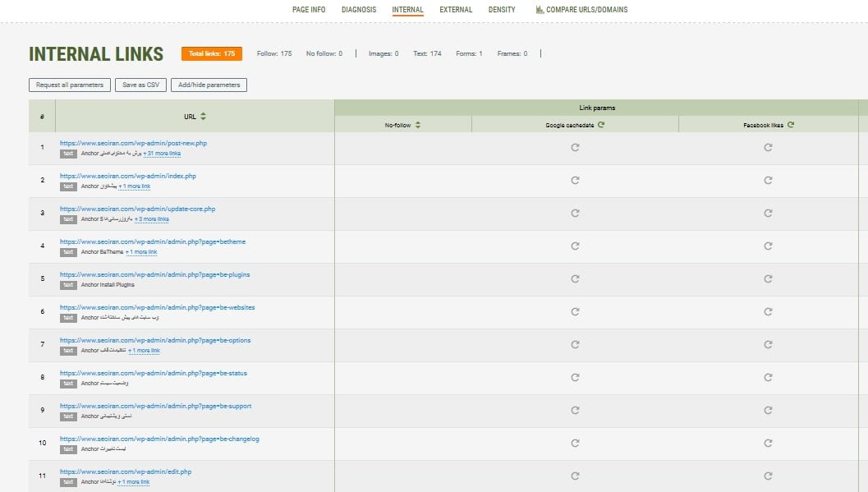Expand +1 more link under BeTheme anchor
Screen dimensions: 868x492
point(141,252)
